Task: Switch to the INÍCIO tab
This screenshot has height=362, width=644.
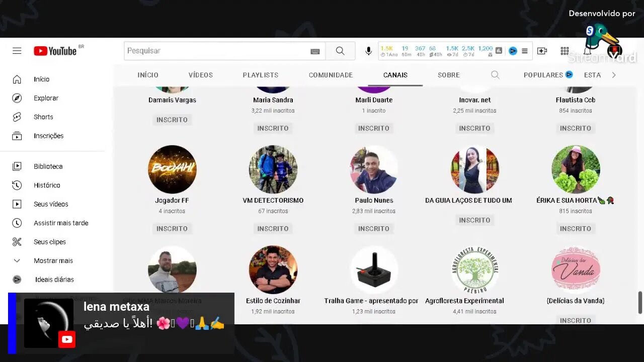Action: 148,75
